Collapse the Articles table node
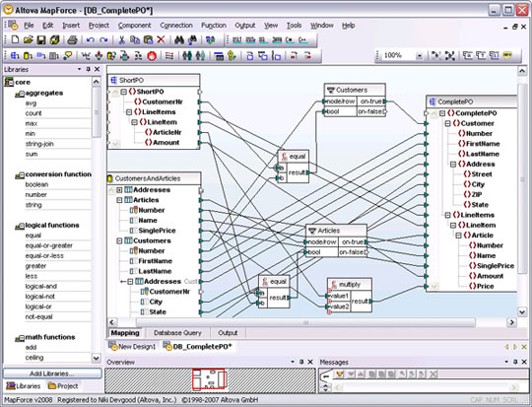 click(x=119, y=200)
